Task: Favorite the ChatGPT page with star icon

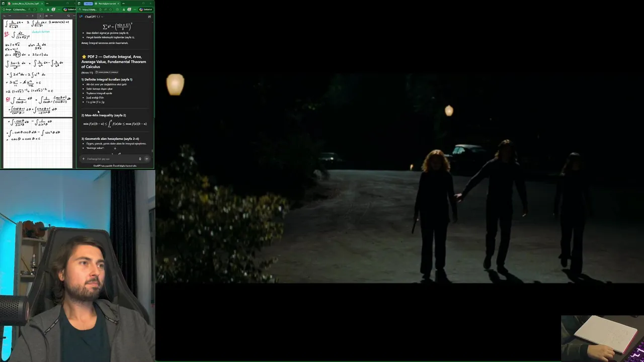Action: 110,10
